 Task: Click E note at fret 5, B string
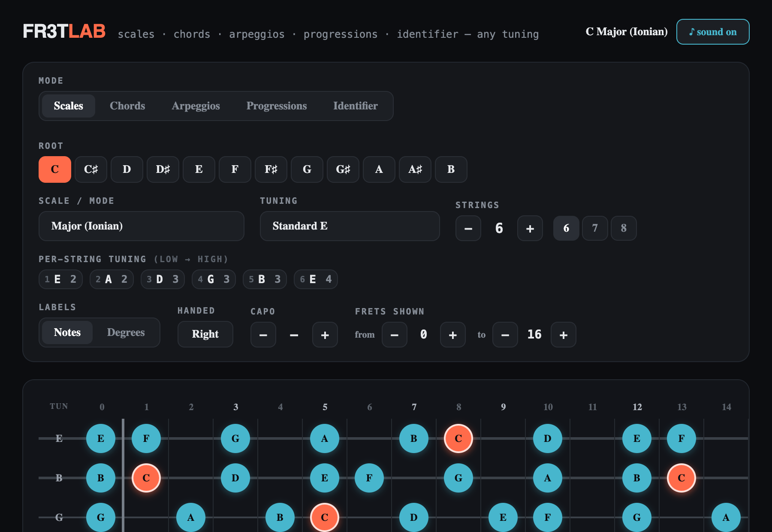[x=325, y=478]
